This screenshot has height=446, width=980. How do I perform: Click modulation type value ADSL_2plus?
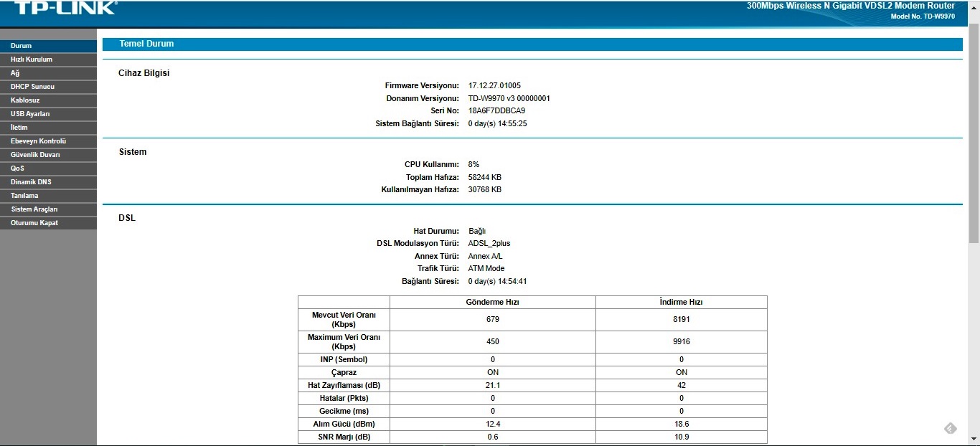pos(489,244)
